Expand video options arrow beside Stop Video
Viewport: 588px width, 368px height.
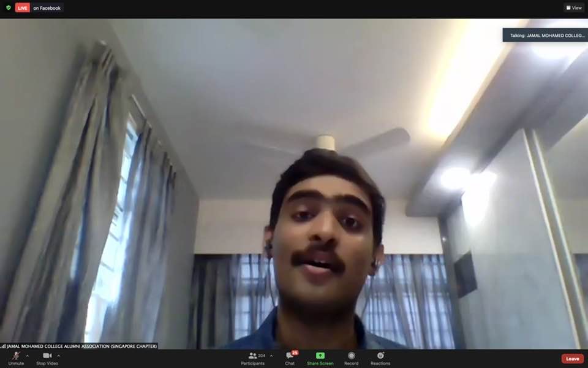59,356
